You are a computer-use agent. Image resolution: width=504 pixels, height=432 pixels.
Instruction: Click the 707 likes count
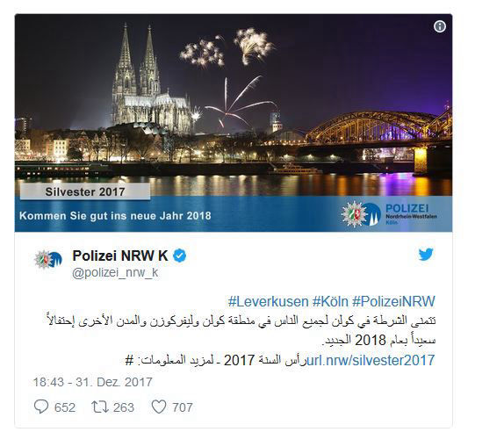click(x=183, y=407)
